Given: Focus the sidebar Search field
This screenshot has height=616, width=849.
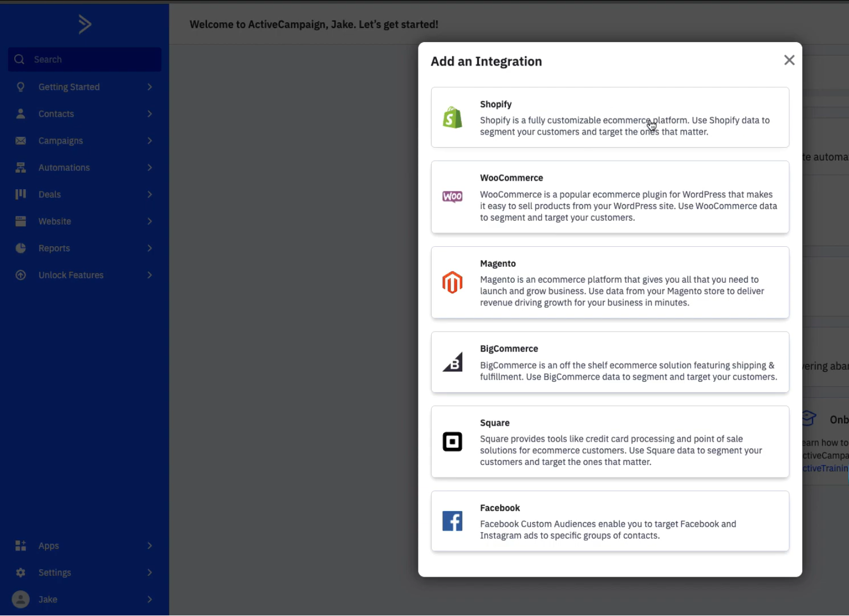Looking at the screenshot, I should (x=84, y=59).
